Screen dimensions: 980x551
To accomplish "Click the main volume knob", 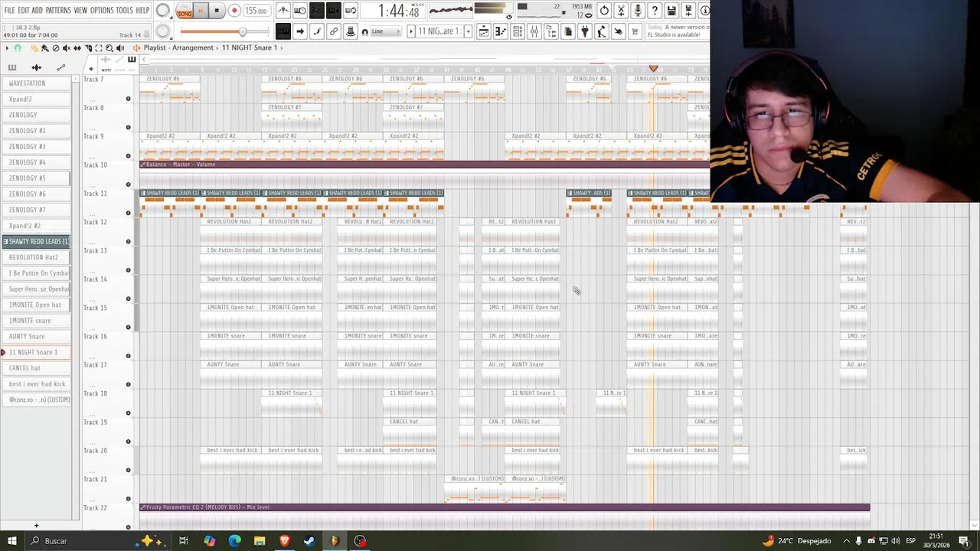I will point(163,11).
